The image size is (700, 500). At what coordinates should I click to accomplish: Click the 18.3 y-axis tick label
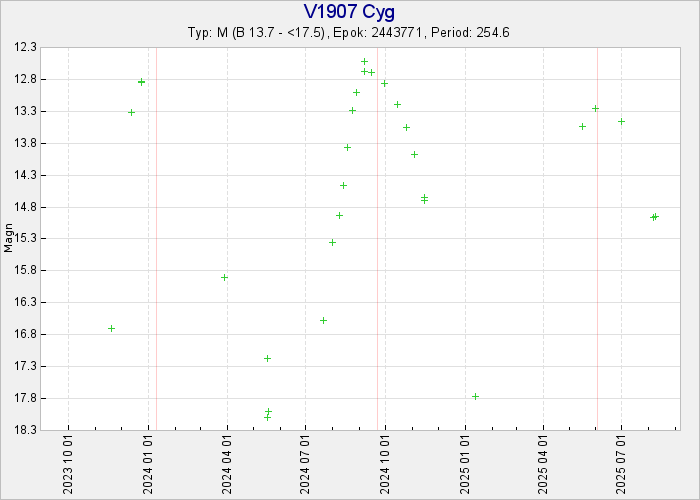coord(27,430)
